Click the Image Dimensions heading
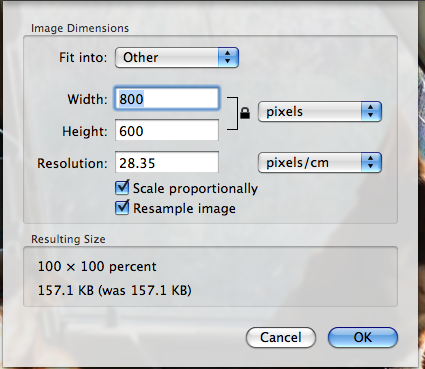The height and width of the screenshot is (369, 425). click(80, 28)
